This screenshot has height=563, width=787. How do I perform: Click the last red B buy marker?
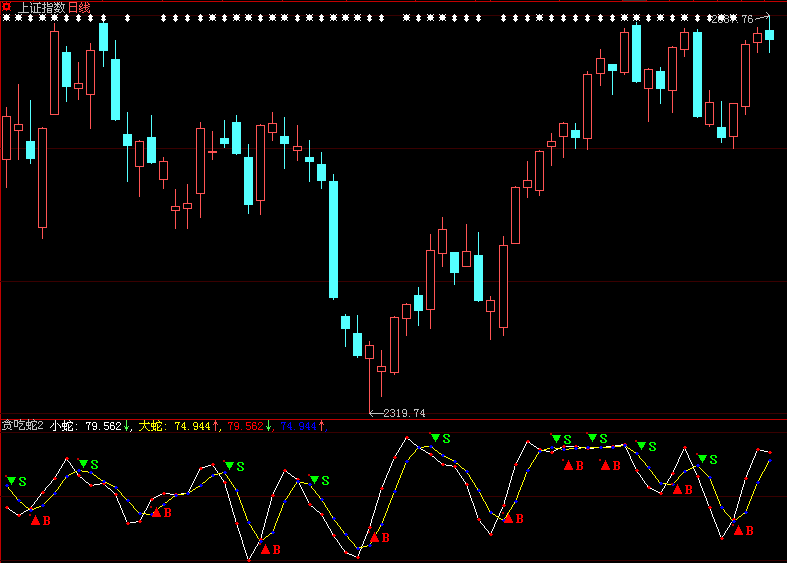(x=743, y=530)
